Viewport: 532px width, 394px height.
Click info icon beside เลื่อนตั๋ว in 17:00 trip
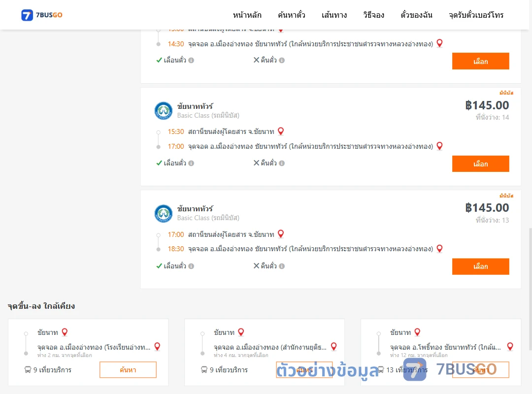(191, 266)
